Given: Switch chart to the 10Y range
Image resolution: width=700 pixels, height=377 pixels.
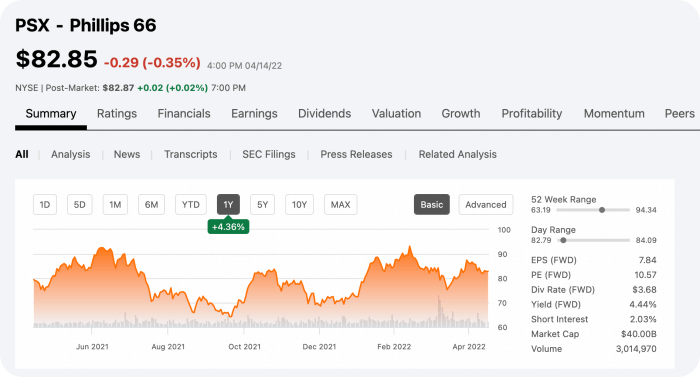Looking at the screenshot, I should [x=299, y=205].
